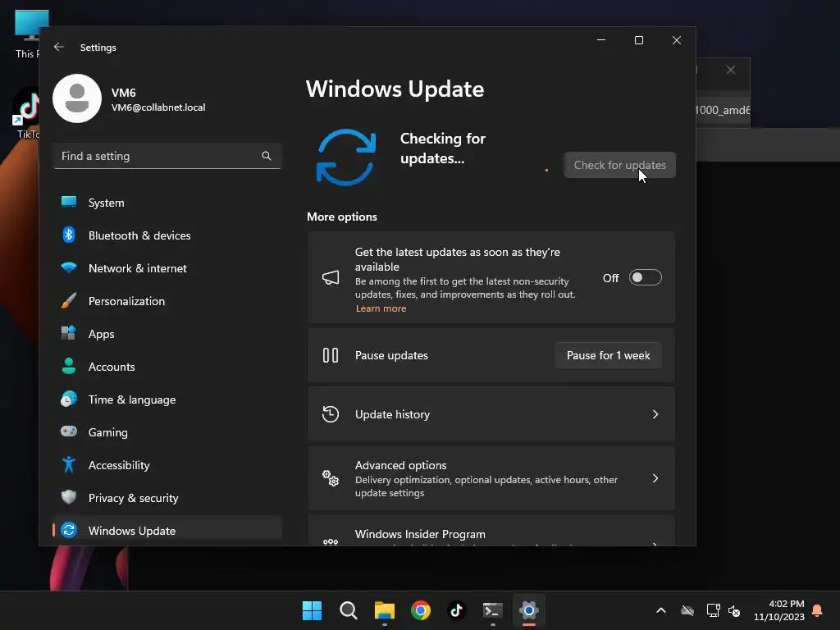The width and height of the screenshot is (840, 630).
Task: Open Update history page
Action: [491, 414]
